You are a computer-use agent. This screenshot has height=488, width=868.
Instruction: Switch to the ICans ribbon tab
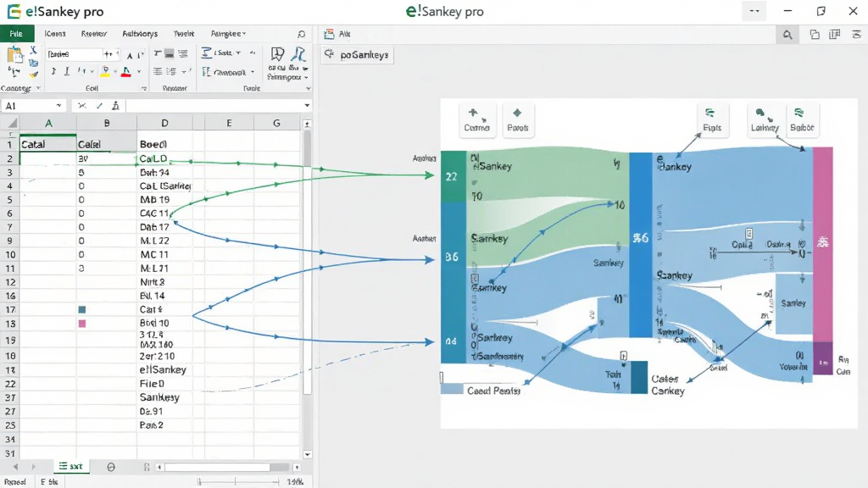pyautogui.click(x=55, y=34)
